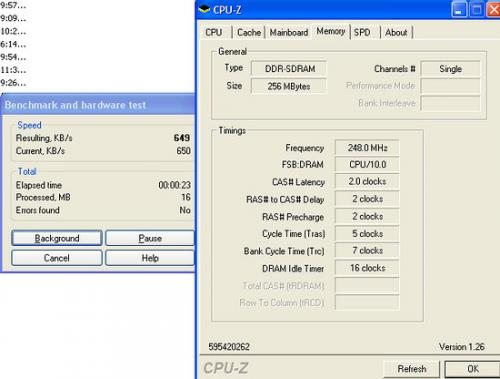The image size is (500, 379).
Task: Click the Bank Cycle Time 7 clocks field
Action: tap(367, 251)
